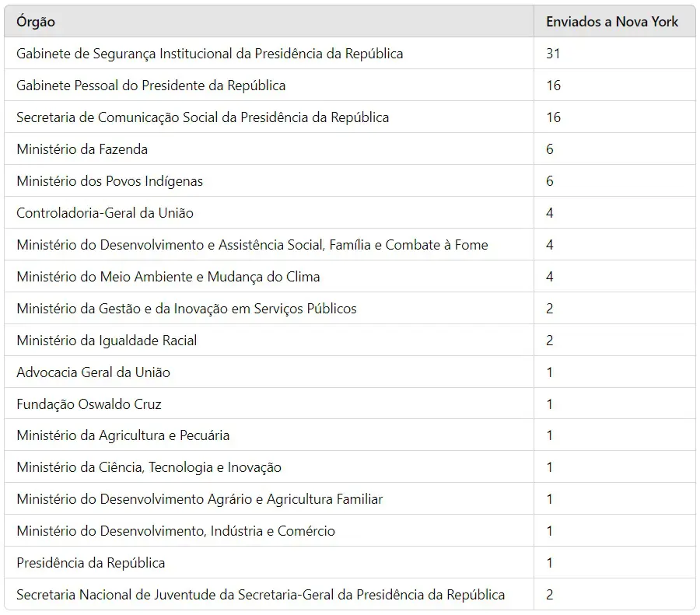700x615 pixels.
Task: Select Controladoria-Geral da União row
Action: (x=350, y=212)
